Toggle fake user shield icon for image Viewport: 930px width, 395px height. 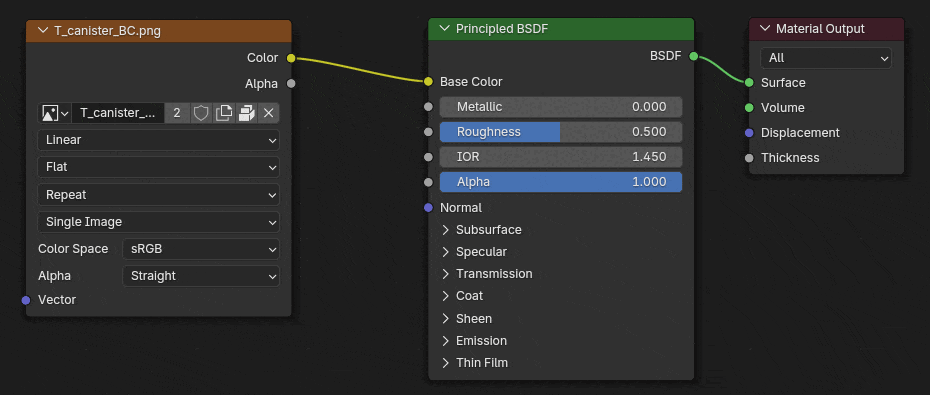(201, 113)
